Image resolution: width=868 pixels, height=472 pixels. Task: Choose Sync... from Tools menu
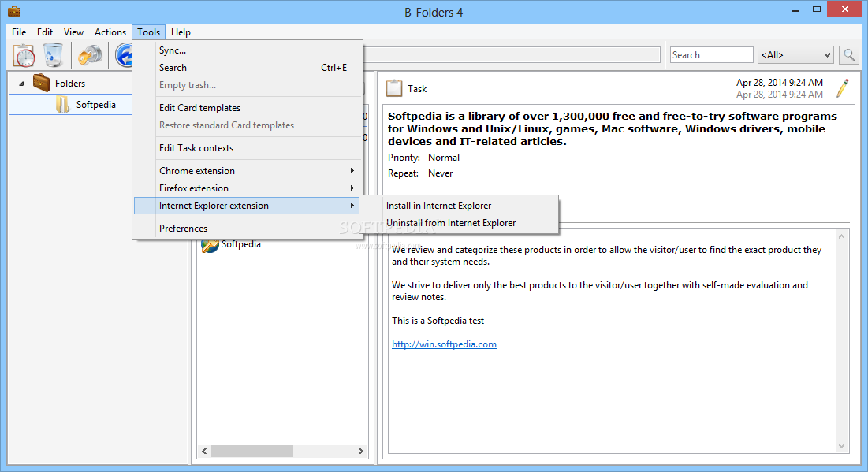click(248, 50)
